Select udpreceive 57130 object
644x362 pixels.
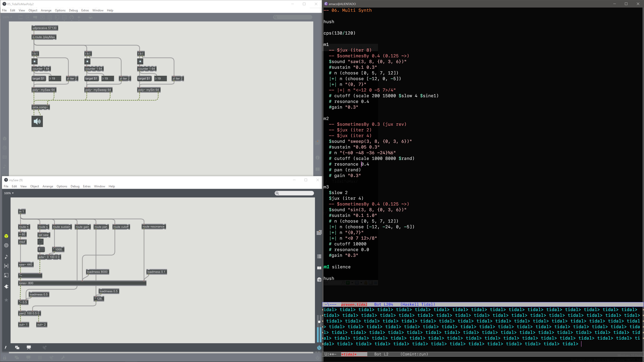coord(45,28)
